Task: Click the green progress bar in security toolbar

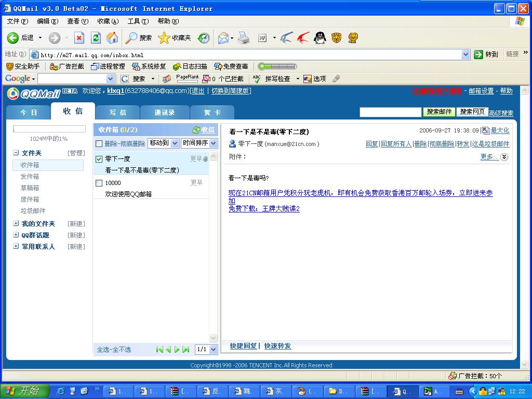Action: click(277, 66)
